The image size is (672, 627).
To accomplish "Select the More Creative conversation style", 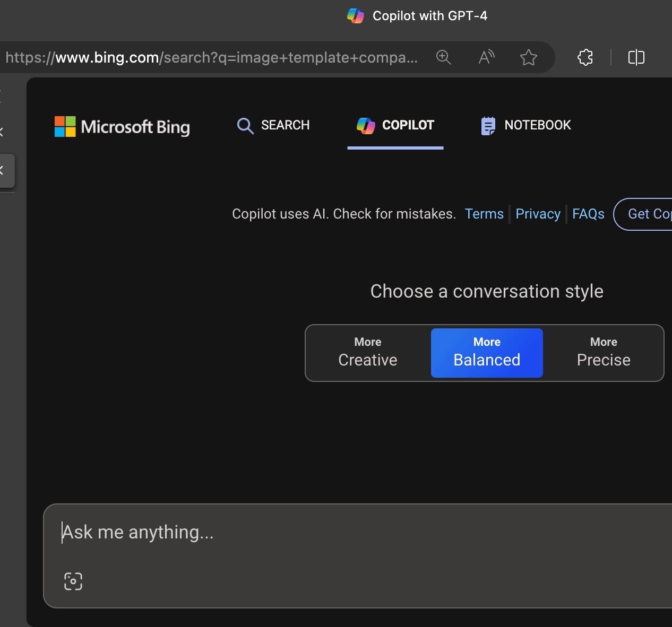I will (x=368, y=353).
